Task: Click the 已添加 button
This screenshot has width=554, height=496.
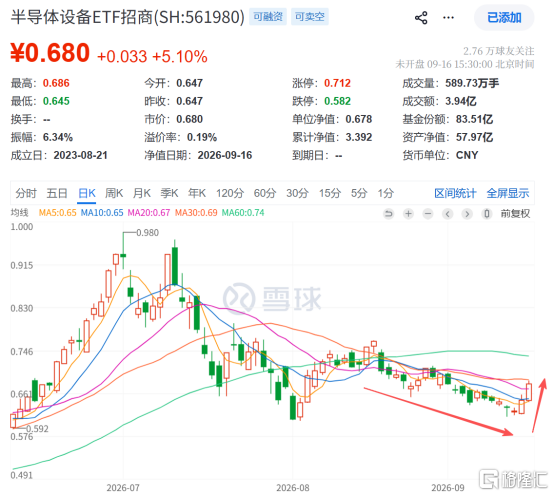Action: coord(504,17)
